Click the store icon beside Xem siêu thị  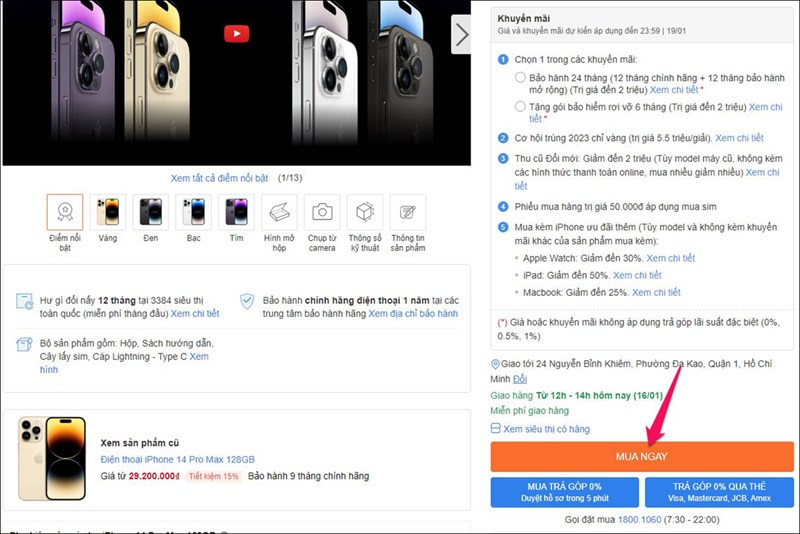[x=495, y=428]
